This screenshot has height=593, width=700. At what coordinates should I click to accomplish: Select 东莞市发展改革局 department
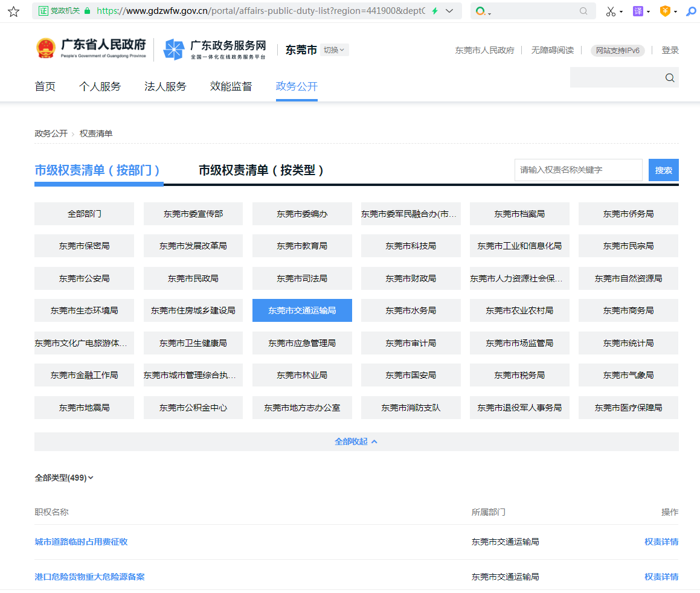tap(193, 246)
